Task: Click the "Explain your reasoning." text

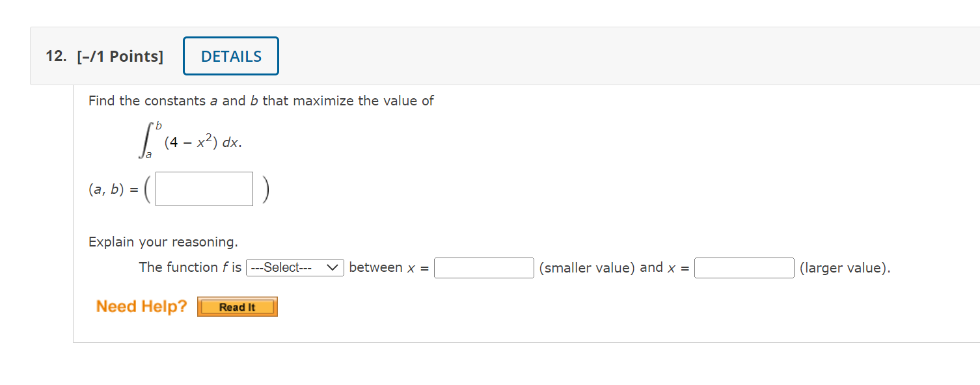Action: click(163, 243)
